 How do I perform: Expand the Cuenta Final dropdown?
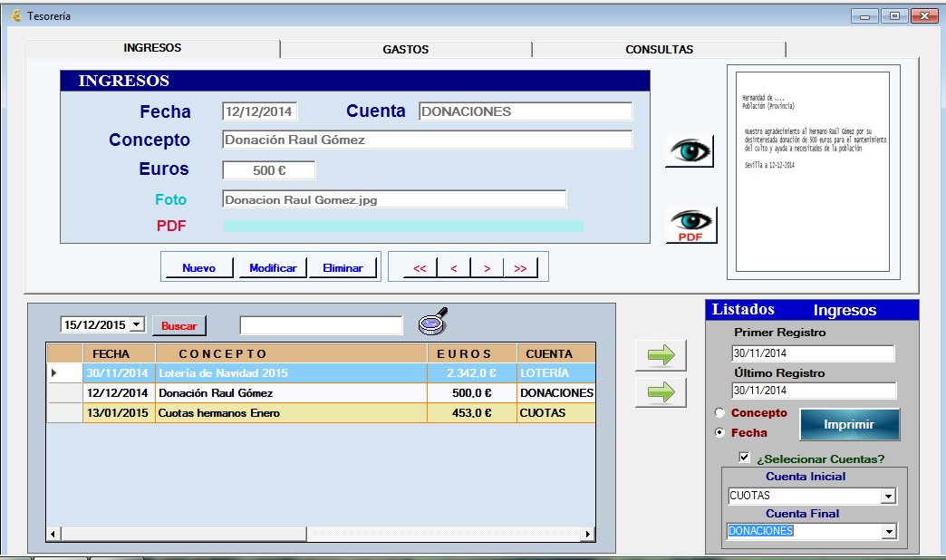tap(888, 532)
